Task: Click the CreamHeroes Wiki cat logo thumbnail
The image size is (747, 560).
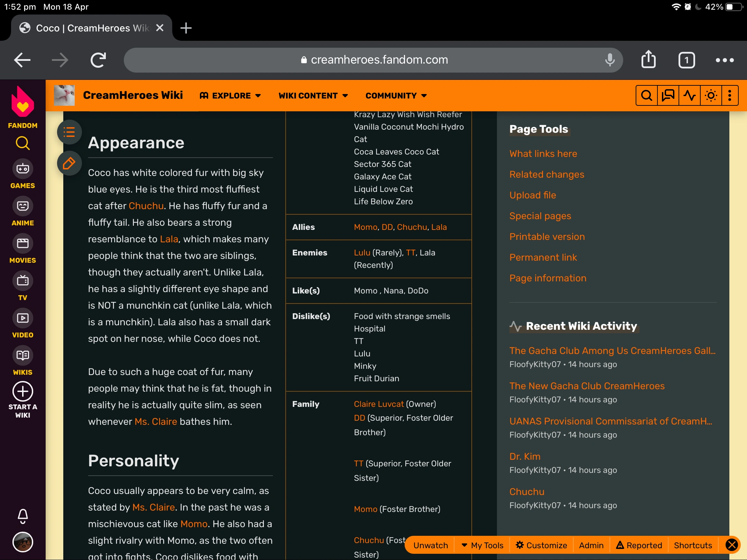Action: pyautogui.click(x=64, y=95)
